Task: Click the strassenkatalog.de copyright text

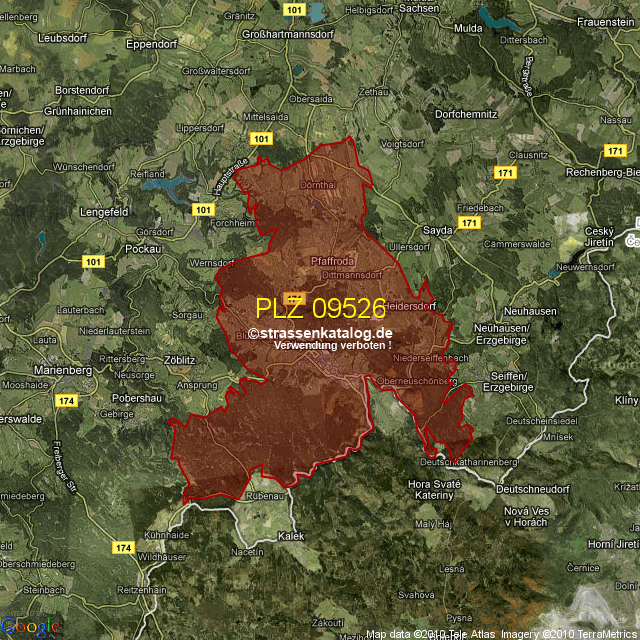Action: tap(320, 334)
